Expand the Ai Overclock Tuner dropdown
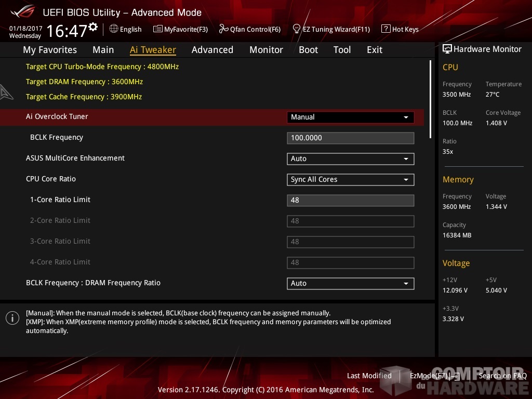Screen dimensions: 532x399 click(x=350, y=117)
